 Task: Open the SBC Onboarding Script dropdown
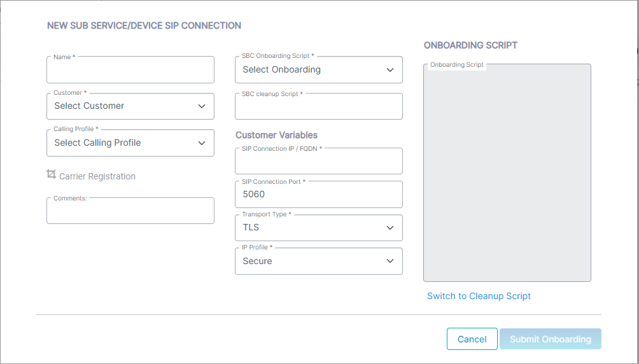(x=319, y=70)
